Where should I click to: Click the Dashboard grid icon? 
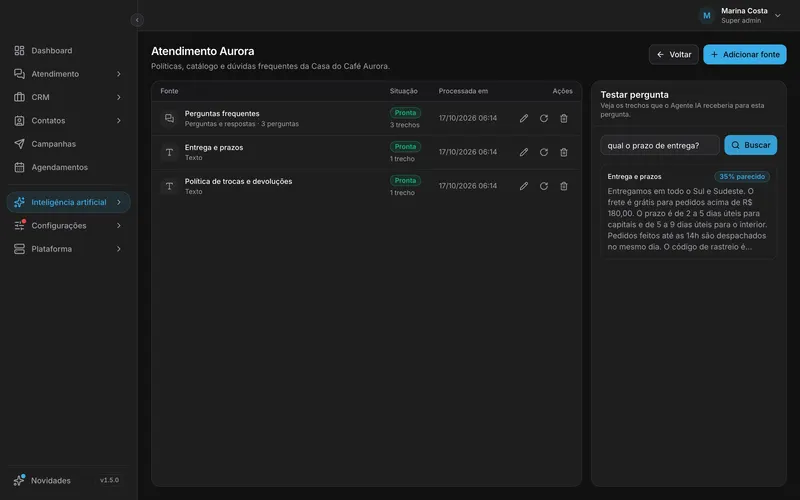pos(19,51)
